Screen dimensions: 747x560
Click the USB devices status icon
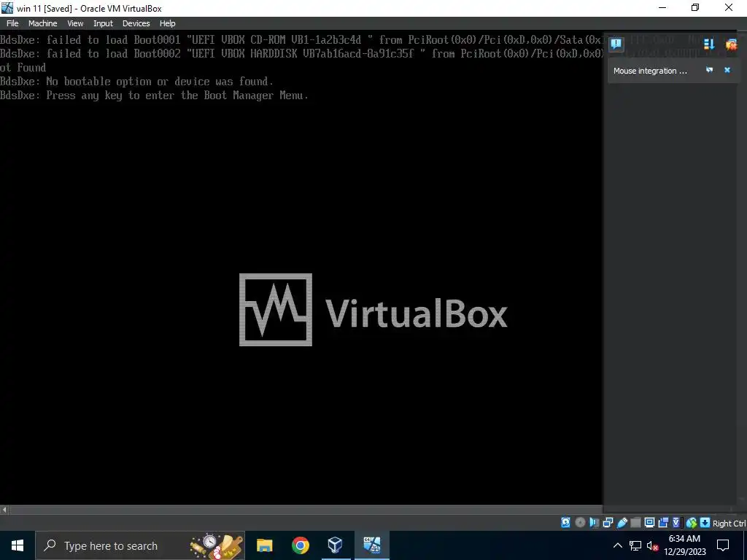click(x=622, y=522)
